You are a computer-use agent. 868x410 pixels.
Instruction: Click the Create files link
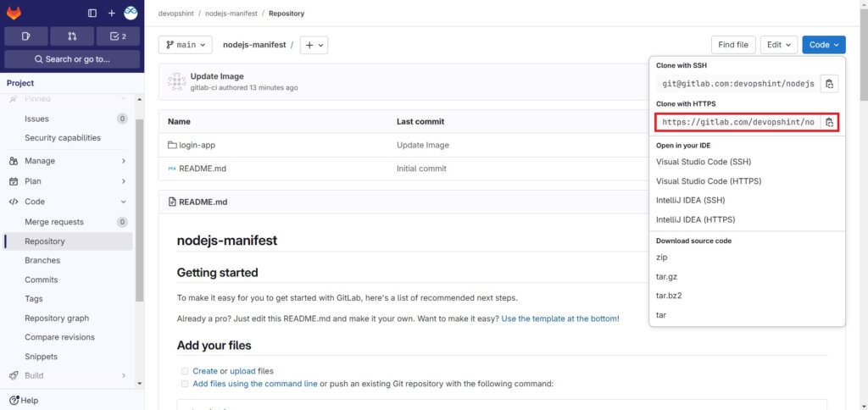pyautogui.click(x=205, y=371)
